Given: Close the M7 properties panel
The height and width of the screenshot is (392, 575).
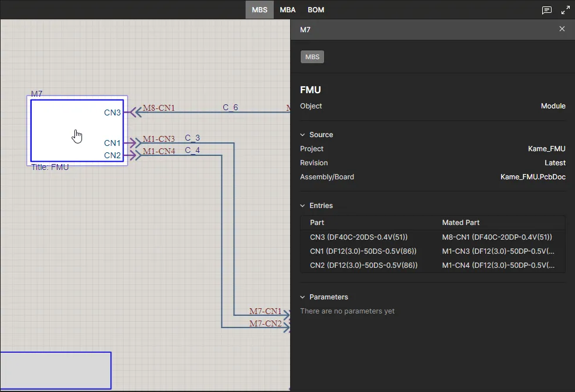Looking at the screenshot, I should [x=562, y=29].
